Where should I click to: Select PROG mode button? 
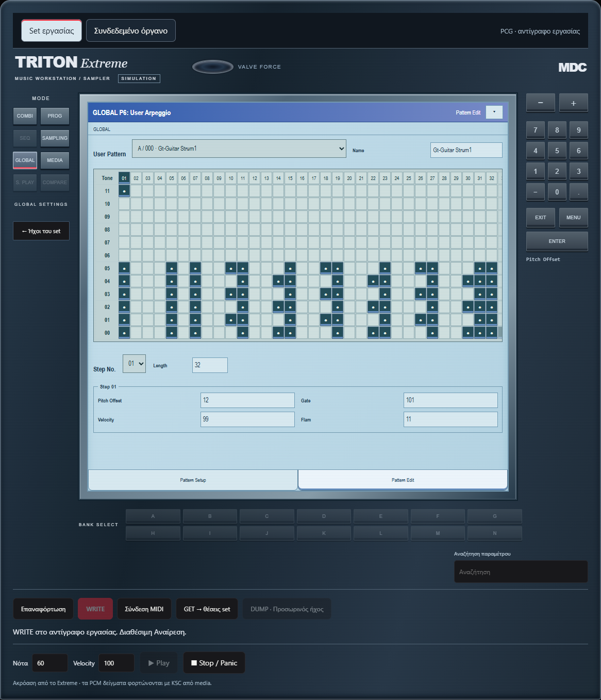tap(55, 116)
